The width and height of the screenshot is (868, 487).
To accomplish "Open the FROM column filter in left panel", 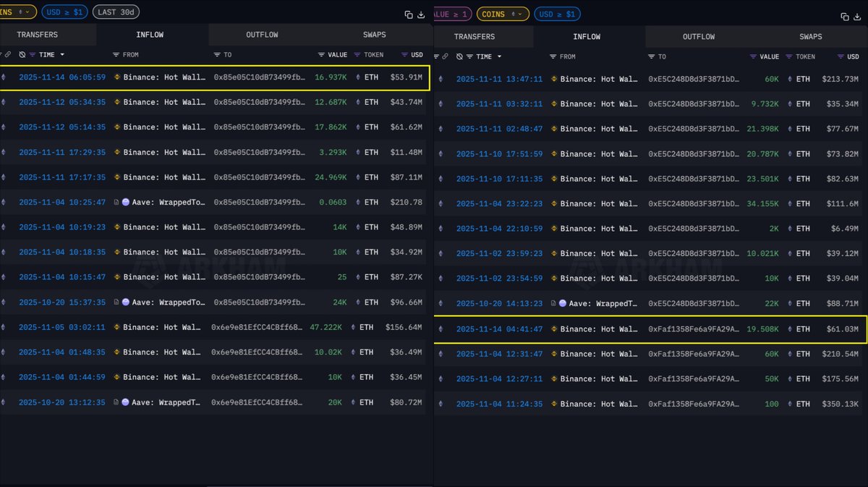I will (x=116, y=55).
